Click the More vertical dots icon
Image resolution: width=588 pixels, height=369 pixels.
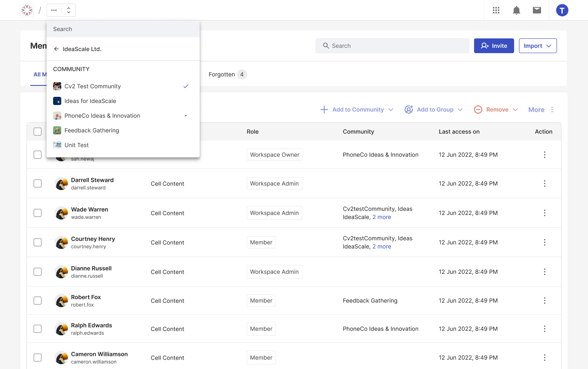pyautogui.click(x=552, y=110)
